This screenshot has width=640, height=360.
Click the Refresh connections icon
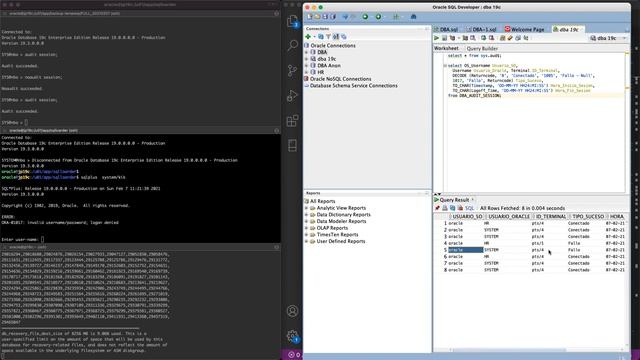(x=321, y=37)
